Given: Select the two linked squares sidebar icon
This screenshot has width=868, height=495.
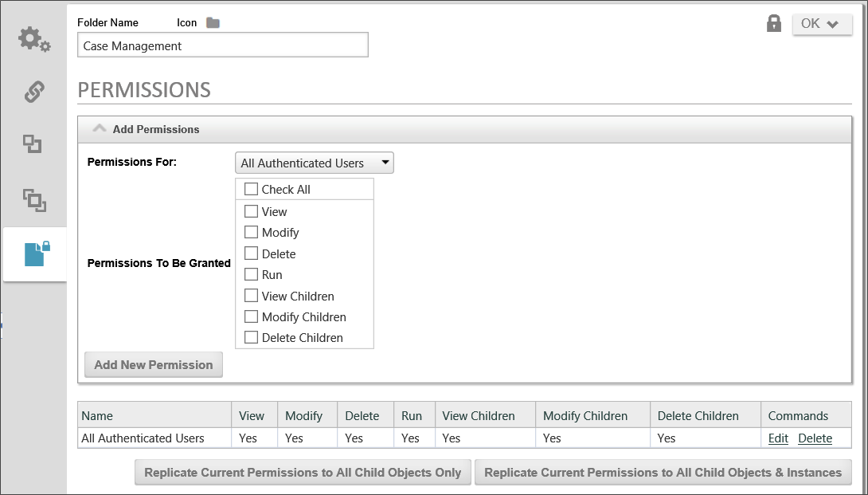Looking at the screenshot, I should pos(32,144).
